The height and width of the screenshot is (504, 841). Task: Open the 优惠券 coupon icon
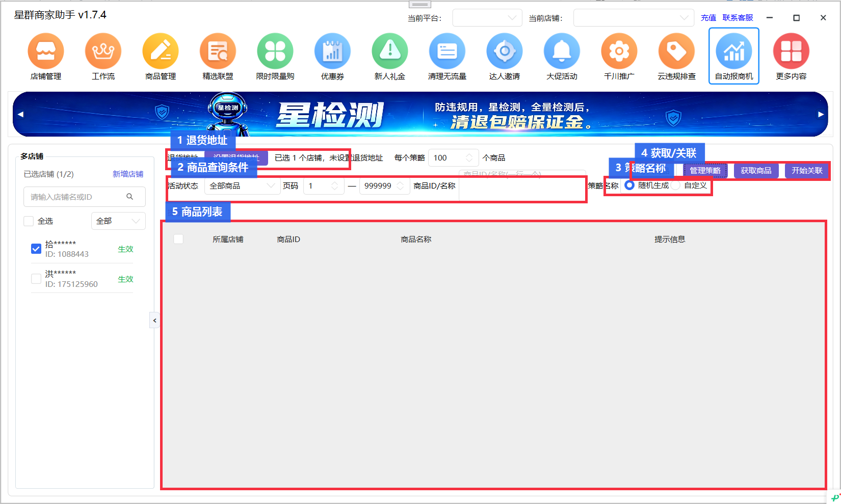(333, 51)
